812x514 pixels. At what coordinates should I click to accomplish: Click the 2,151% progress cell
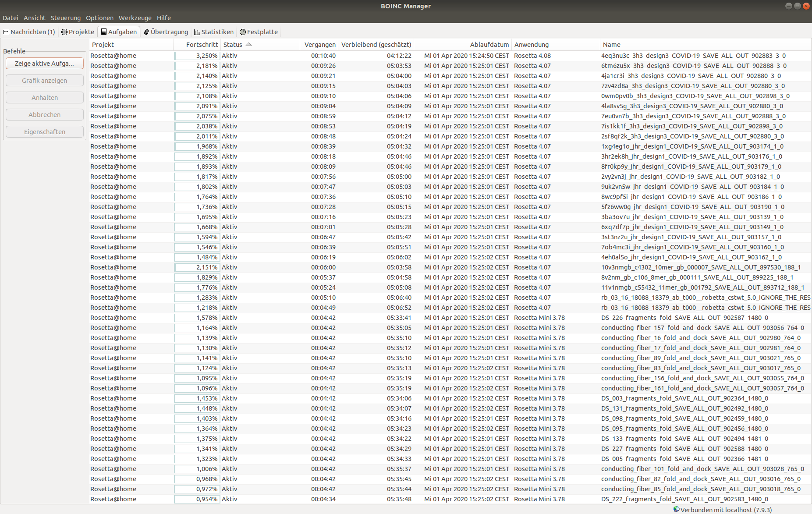coord(197,267)
